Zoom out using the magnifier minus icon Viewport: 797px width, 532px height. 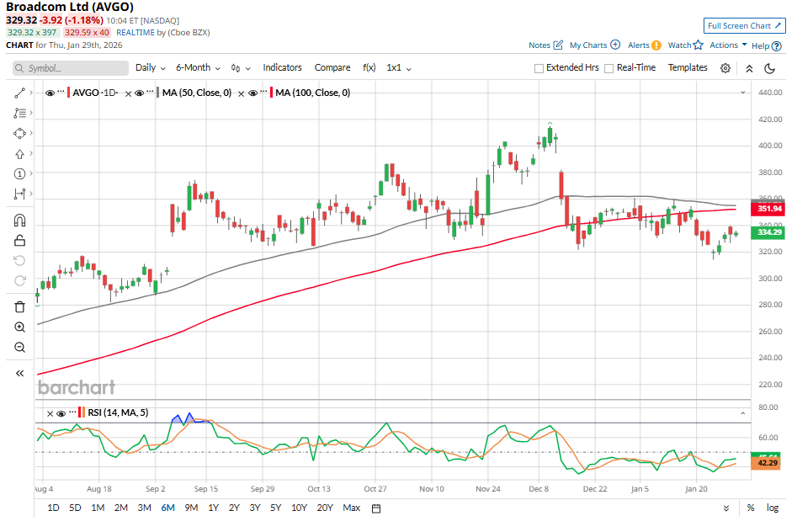point(19,348)
